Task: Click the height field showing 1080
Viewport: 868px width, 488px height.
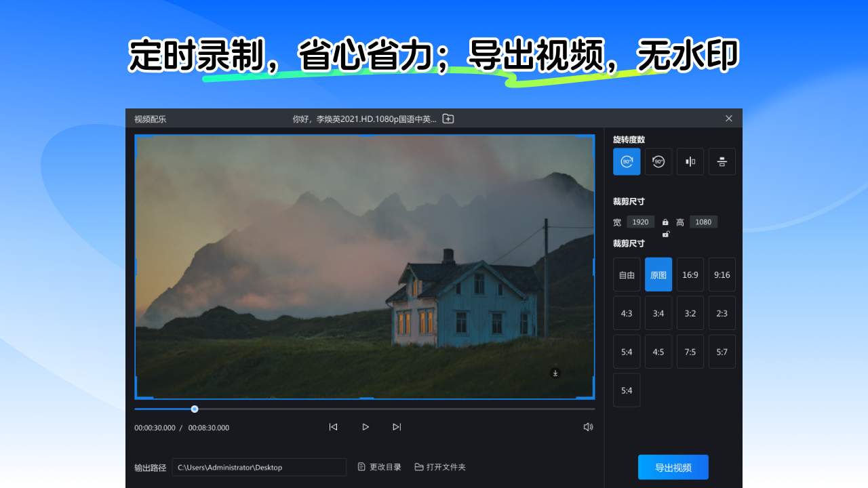Action: [x=703, y=222]
